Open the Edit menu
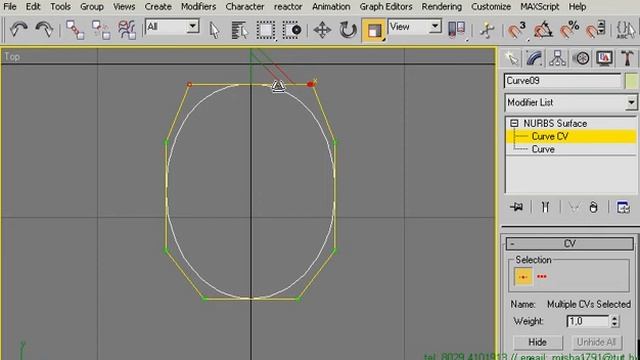This screenshot has height=360, width=640. click(x=33, y=7)
